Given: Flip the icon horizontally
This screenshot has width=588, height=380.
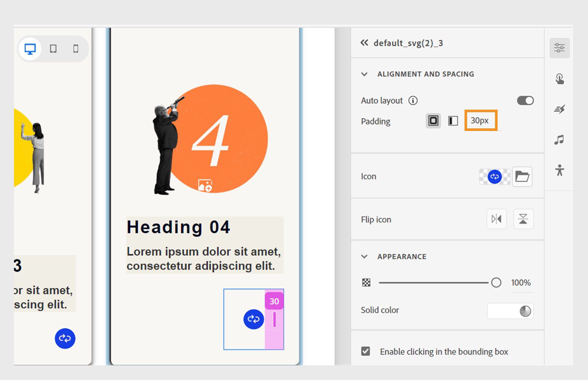Looking at the screenshot, I should click(496, 219).
